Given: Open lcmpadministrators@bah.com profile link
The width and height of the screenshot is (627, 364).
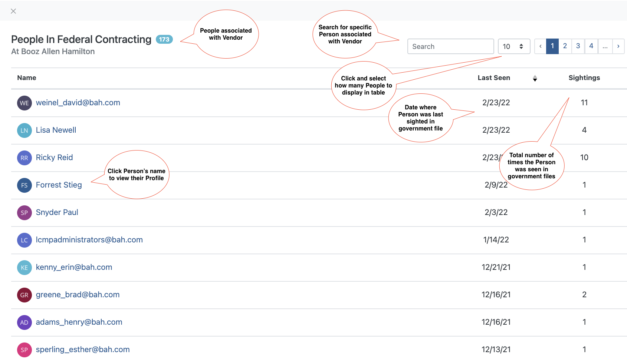Looking at the screenshot, I should coord(89,240).
